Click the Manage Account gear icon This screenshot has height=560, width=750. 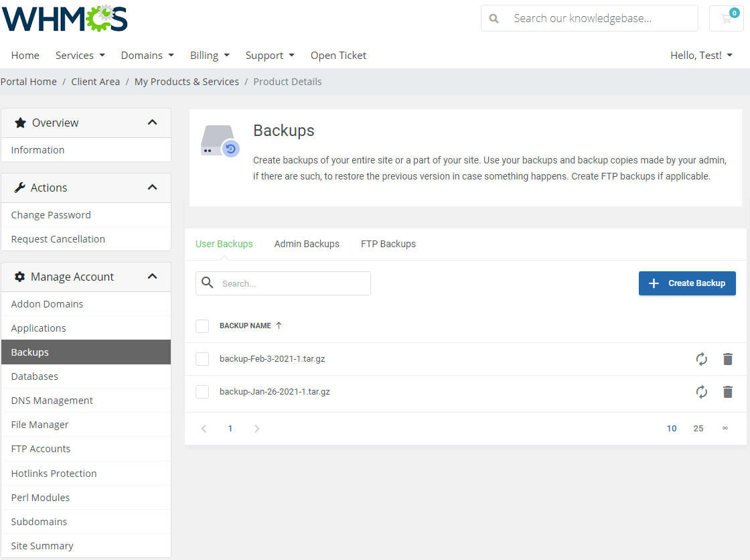tap(19, 277)
